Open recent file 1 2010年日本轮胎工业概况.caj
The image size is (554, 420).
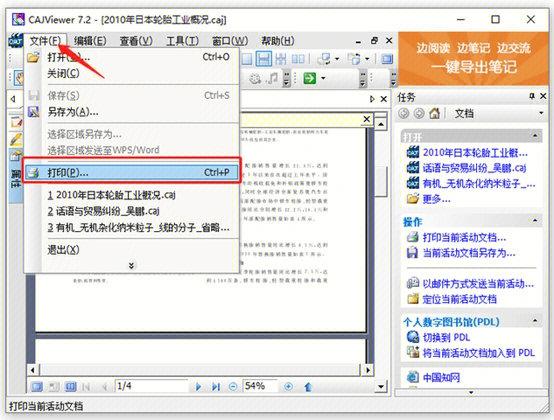pos(132,195)
